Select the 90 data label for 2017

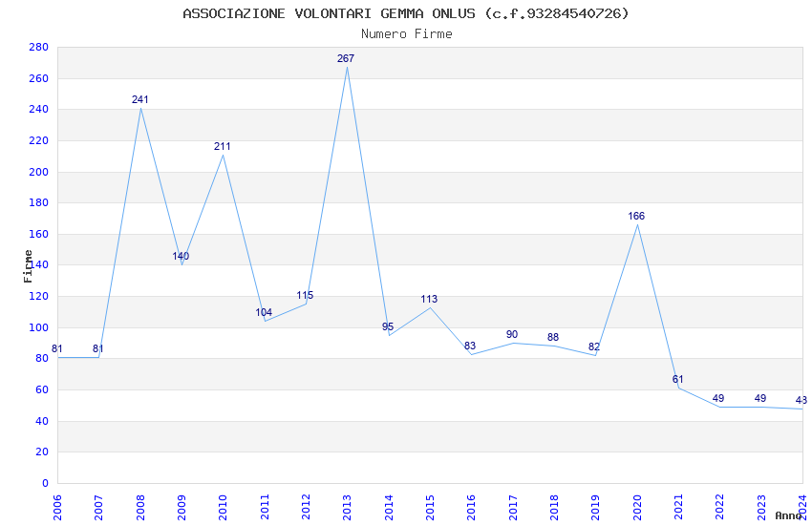coord(512,335)
